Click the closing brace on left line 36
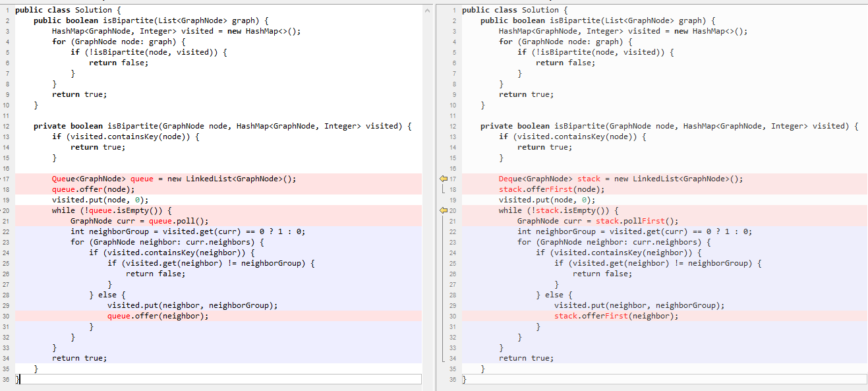The height and width of the screenshot is (391, 868). (x=18, y=379)
